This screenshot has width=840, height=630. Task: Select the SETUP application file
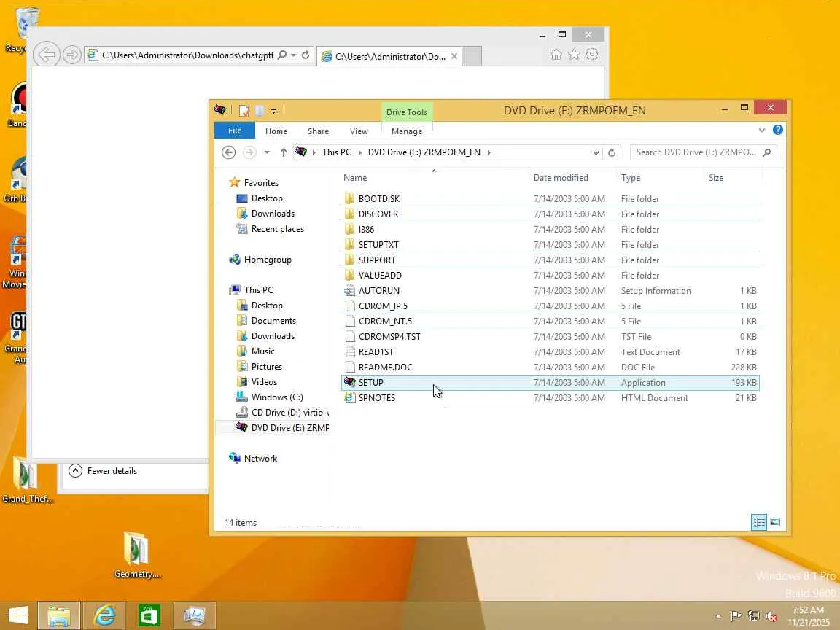[x=550, y=383]
